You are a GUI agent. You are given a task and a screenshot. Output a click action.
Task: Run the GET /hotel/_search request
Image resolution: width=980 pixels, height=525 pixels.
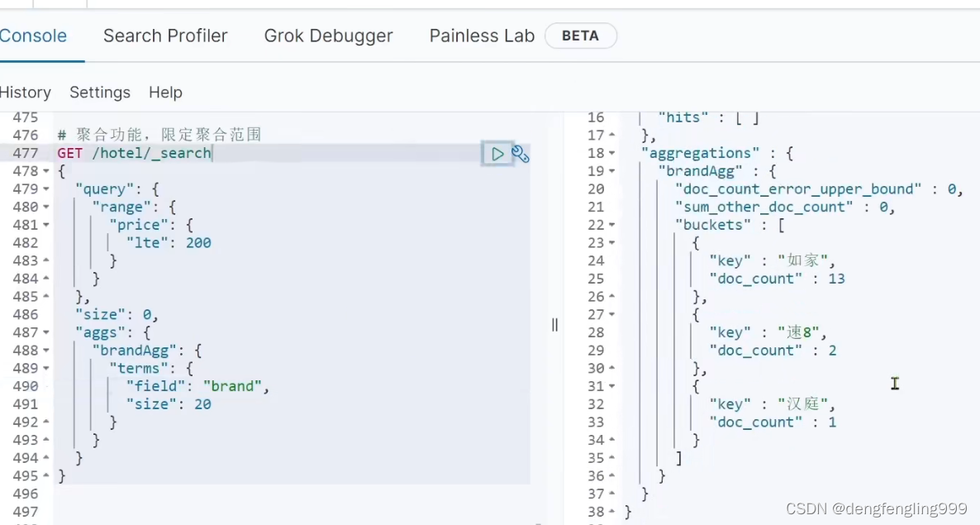(497, 154)
